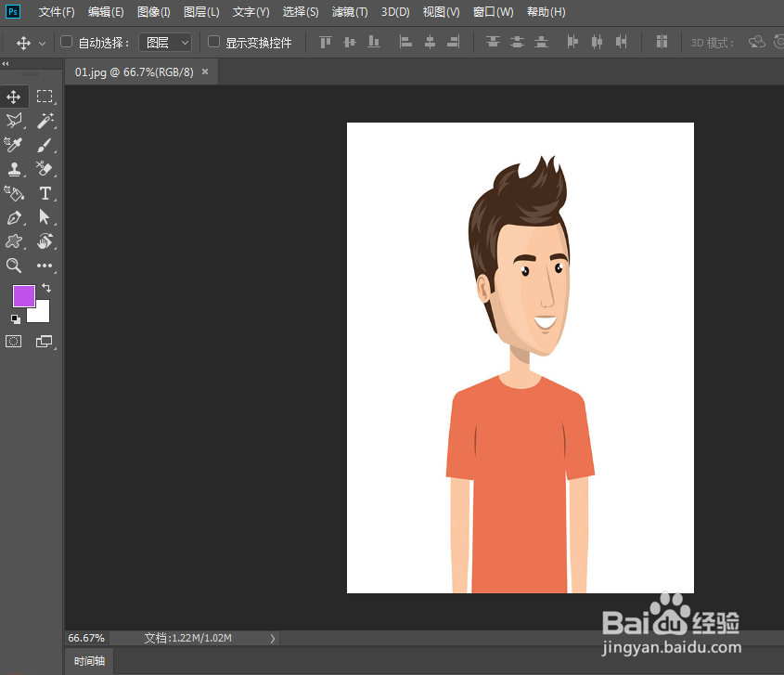784x675 pixels.
Task: Choose the Paint Bucket tool
Action: coord(14,193)
